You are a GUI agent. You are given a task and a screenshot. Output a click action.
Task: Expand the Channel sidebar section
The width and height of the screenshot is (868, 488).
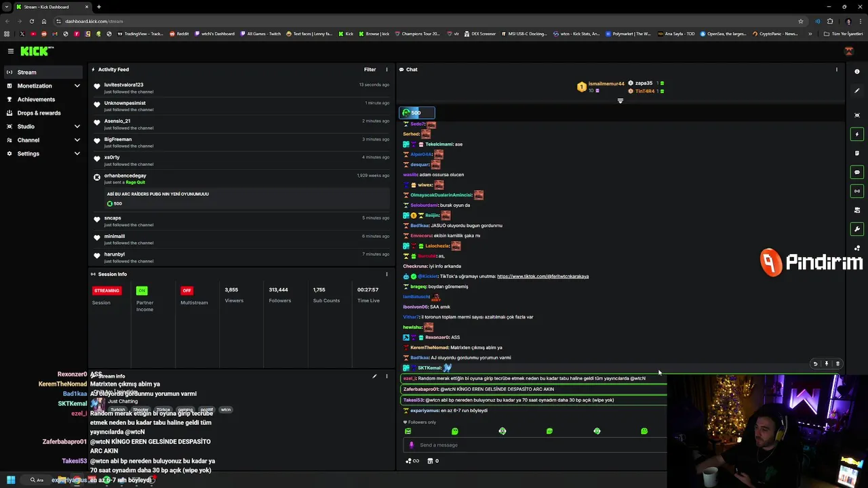tap(43, 140)
